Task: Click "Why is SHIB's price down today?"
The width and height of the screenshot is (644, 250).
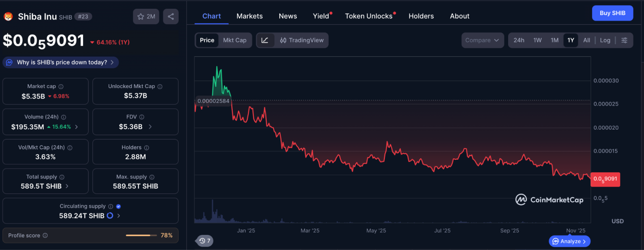Action: point(61,62)
